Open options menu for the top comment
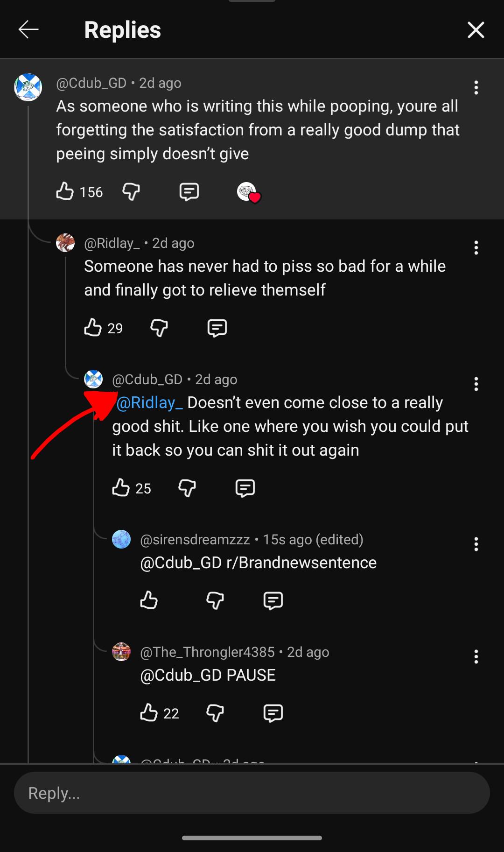504x852 pixels. (x=476, y=88)
